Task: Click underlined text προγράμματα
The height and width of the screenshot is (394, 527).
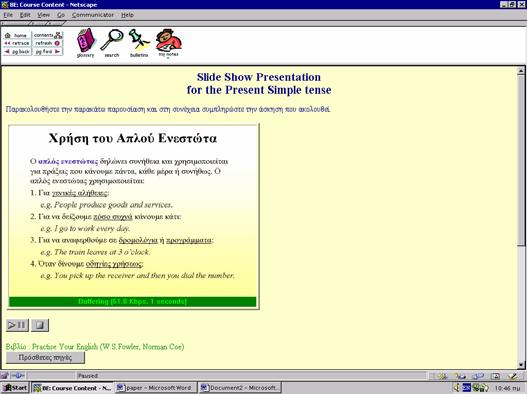Action: tap(189, 240)
